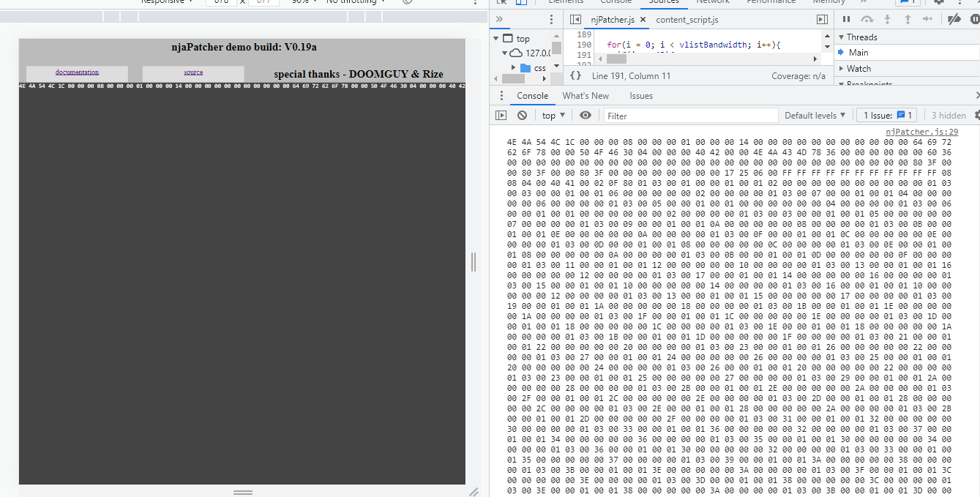Toggle the console sidebar
This screenshot has width=980, height=497.
coord(501,115)
